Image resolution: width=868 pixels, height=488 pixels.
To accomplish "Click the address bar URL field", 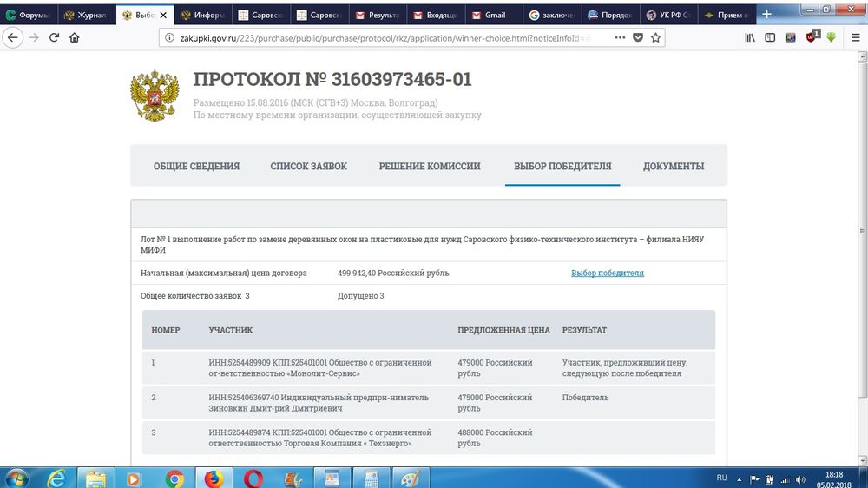I will coord(382,38).
